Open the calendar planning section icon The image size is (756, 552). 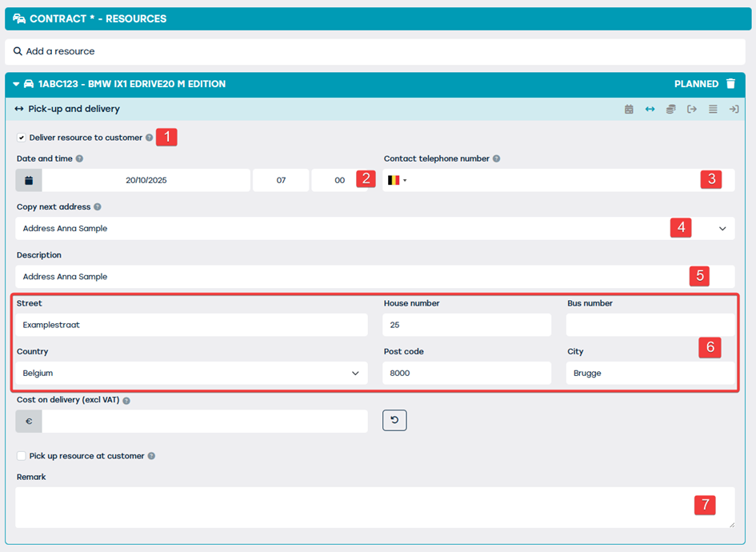629,109
